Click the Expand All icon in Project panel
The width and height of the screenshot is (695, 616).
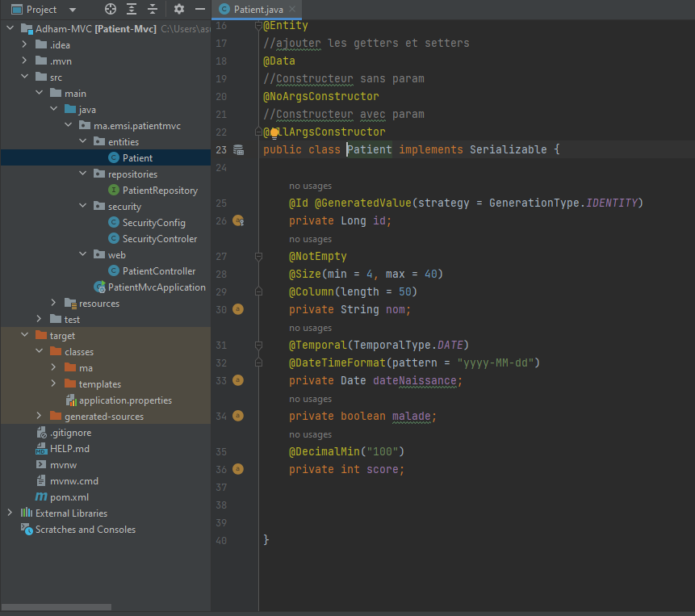(132, 9)
